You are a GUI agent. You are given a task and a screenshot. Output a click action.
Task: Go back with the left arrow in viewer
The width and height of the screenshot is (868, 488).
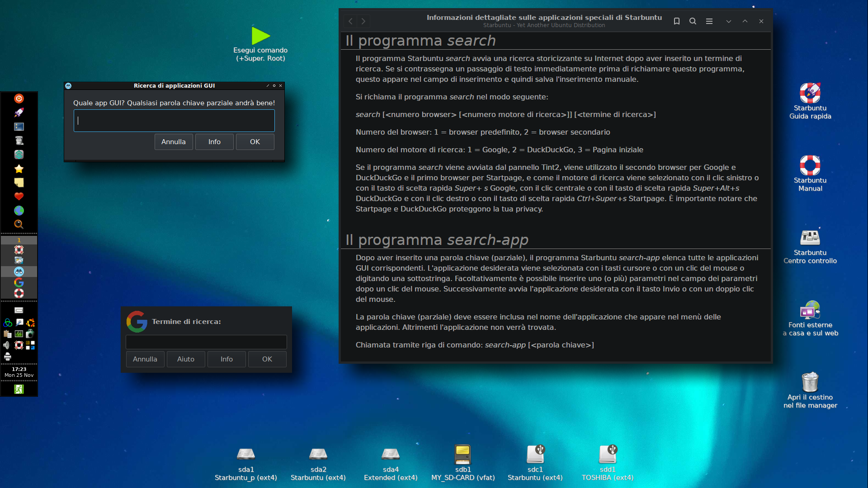350,21
